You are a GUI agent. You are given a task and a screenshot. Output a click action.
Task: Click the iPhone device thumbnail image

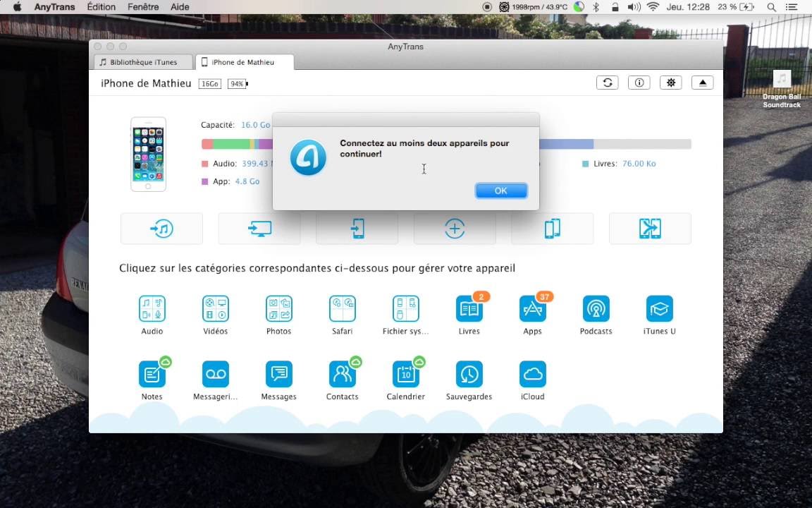[148, 155]
